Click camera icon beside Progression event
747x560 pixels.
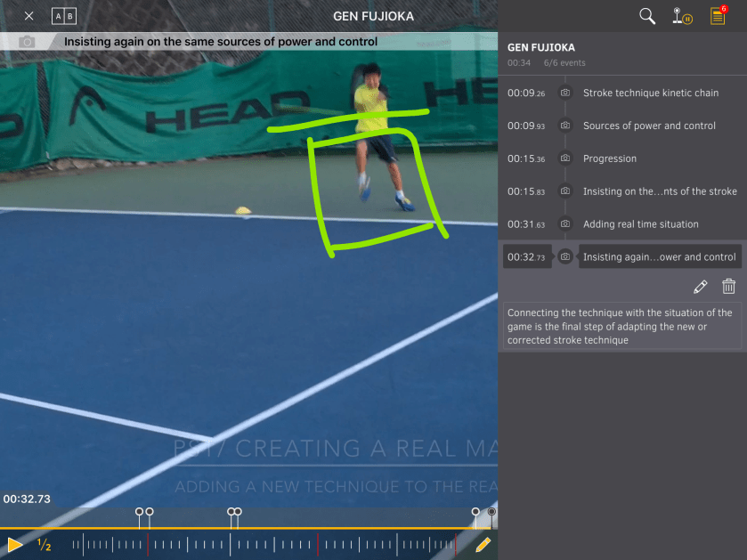click(x=564, y=158)
